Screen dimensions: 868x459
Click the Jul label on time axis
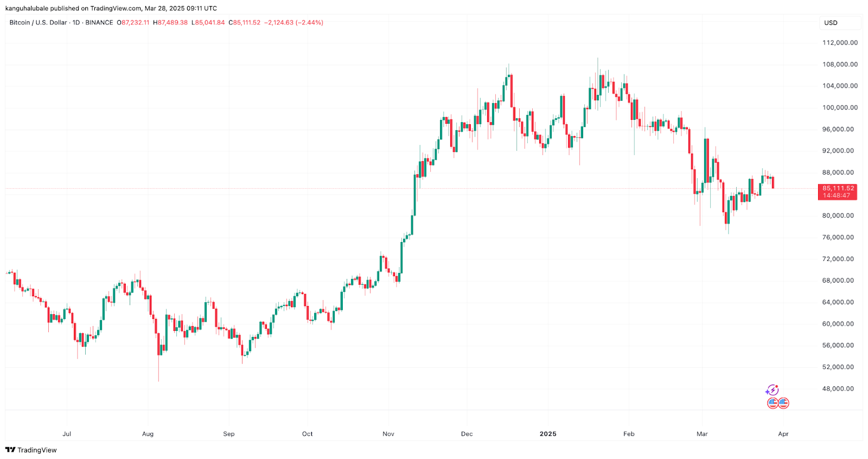[67, 434]
